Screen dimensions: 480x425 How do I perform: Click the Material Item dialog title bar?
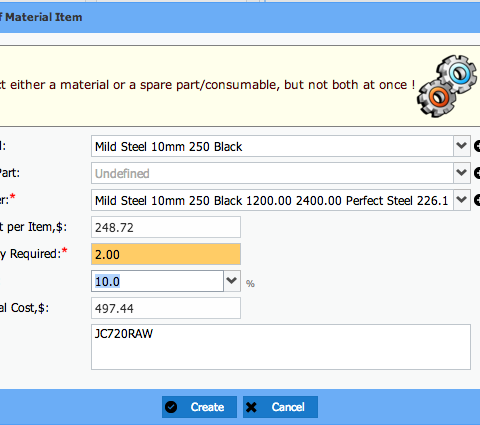240,17
